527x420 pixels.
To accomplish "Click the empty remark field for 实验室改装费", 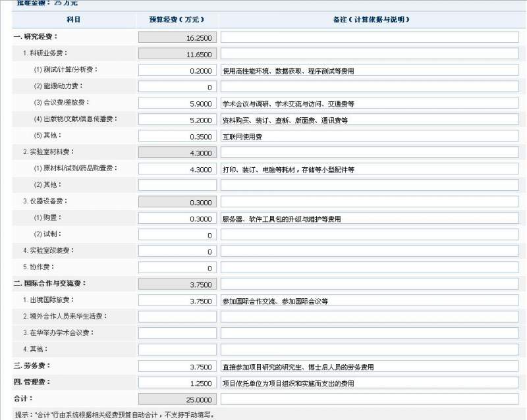I will 370,251.
